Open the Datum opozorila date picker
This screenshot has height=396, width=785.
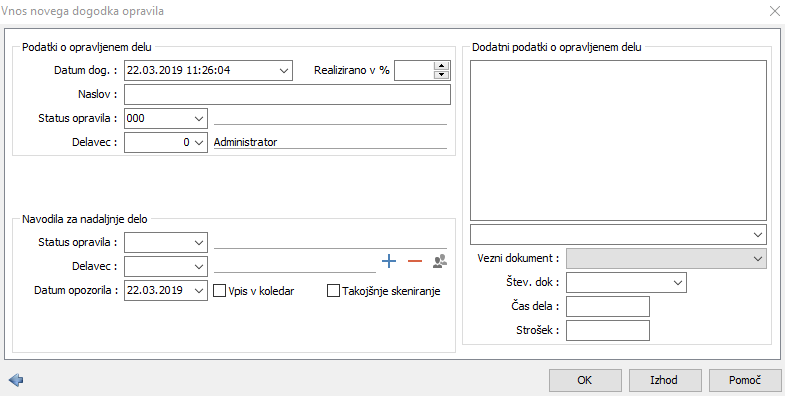pos(199,290)
